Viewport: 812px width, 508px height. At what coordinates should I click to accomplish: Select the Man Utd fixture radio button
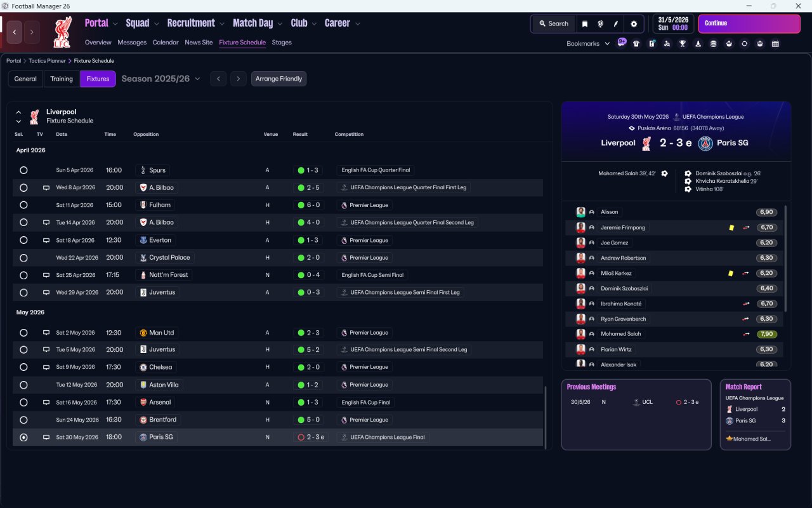[x=23, y=333]
